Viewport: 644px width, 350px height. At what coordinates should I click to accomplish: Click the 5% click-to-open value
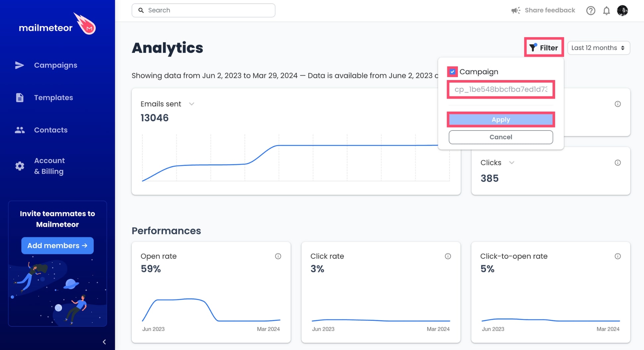487,269
